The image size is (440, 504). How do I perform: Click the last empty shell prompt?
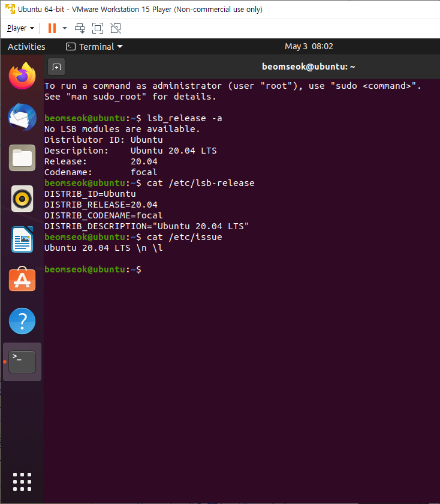(x=93, y=269)
